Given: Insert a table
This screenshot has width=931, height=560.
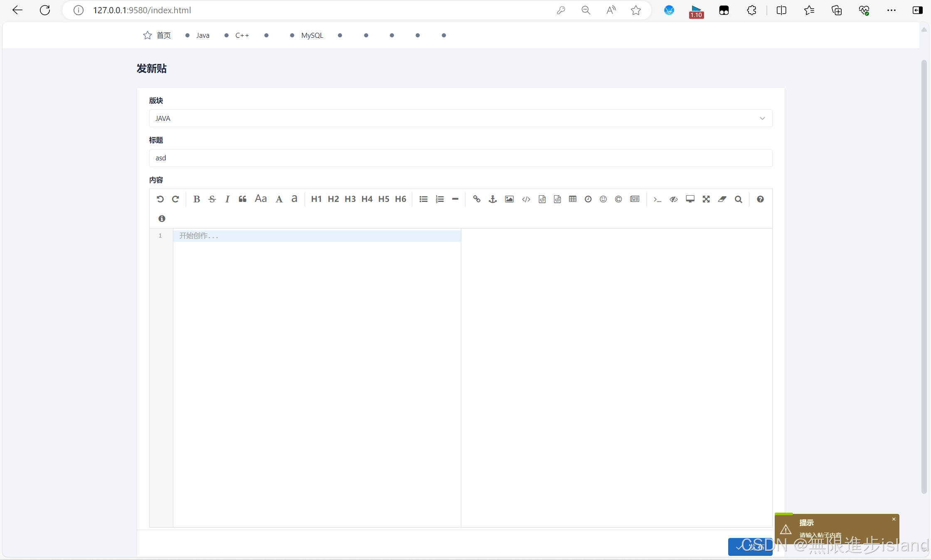Looking at the screenshot, I should tap(573, 199).
